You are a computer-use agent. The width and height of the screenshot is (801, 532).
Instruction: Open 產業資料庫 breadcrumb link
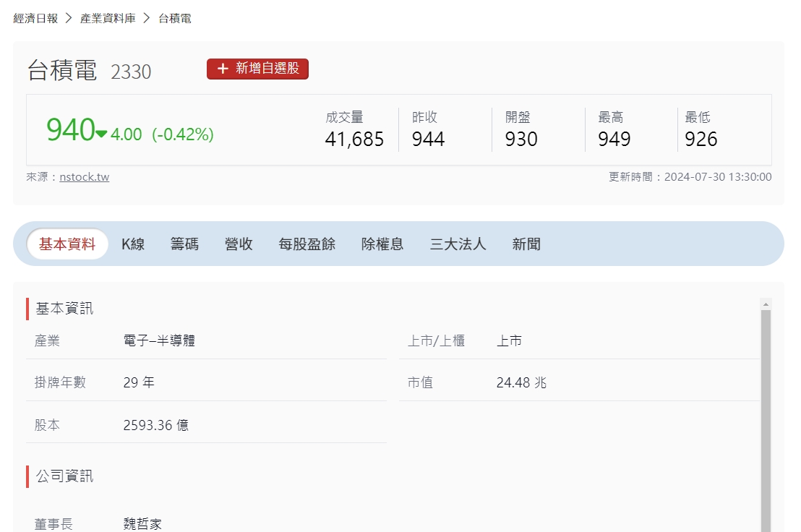coord(108,18)
